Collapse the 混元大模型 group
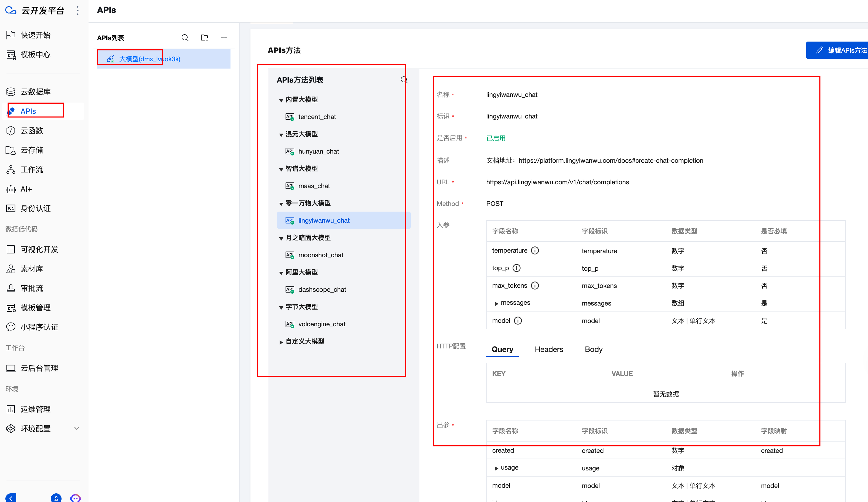This screenshot has width=868, height=502. [x=281, y=135]
